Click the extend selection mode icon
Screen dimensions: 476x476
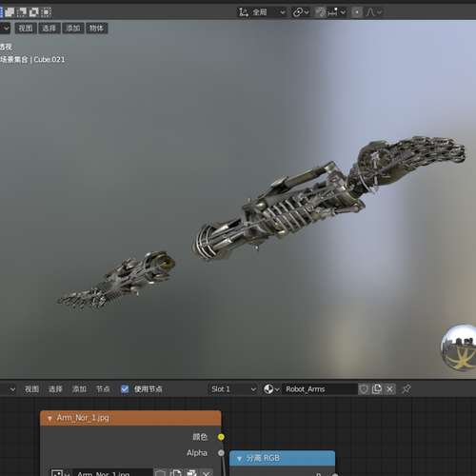(x=10, y=12)
